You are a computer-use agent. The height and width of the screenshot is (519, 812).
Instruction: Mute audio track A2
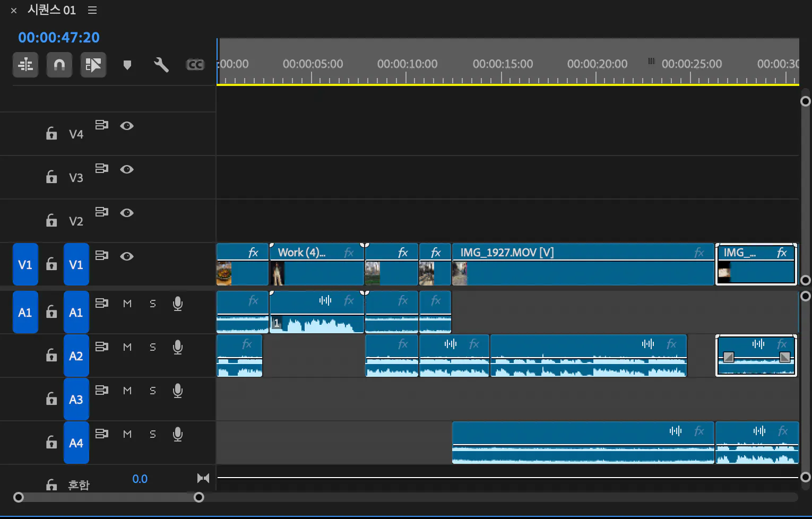click(x=127, y=347)
